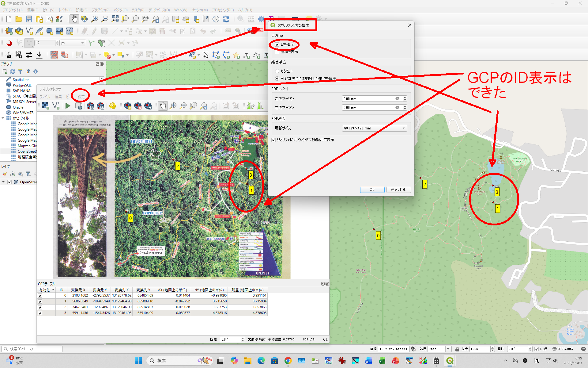Screen dimensions: 588x368
Task: Click yellow gear Transformation Settings icon
Action: [x=113, y=106]
